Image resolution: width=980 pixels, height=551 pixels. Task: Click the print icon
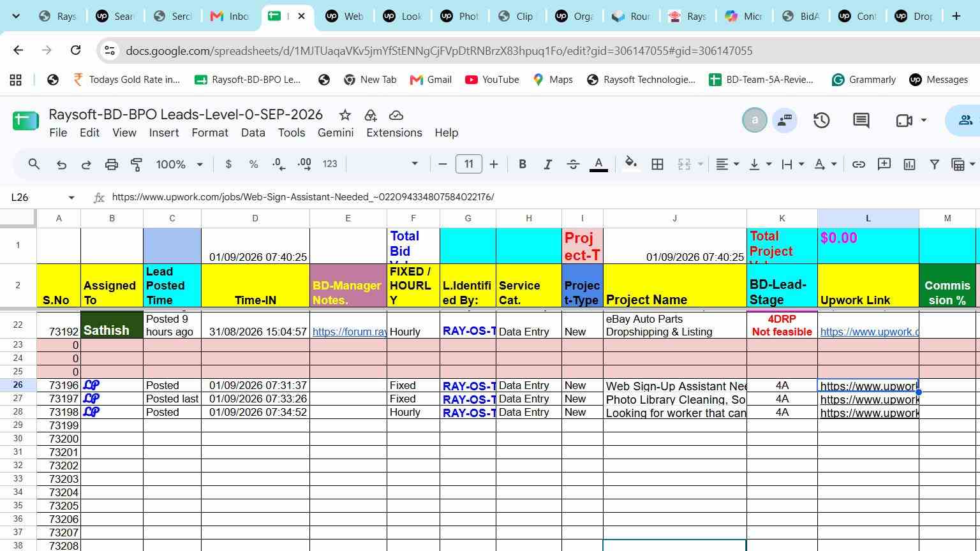click(x=112, y=165)
